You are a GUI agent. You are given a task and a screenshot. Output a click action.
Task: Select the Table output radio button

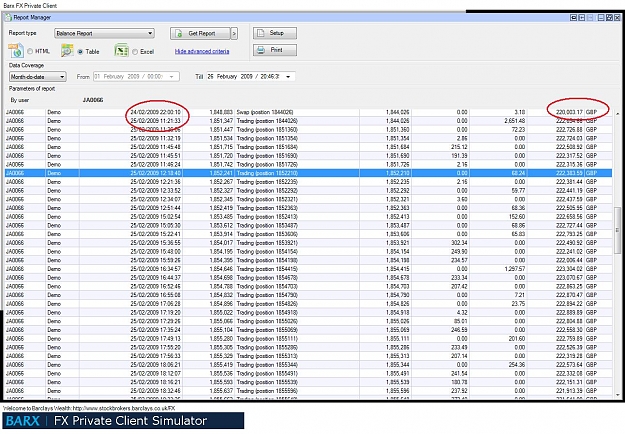click(x=81, y=52)
